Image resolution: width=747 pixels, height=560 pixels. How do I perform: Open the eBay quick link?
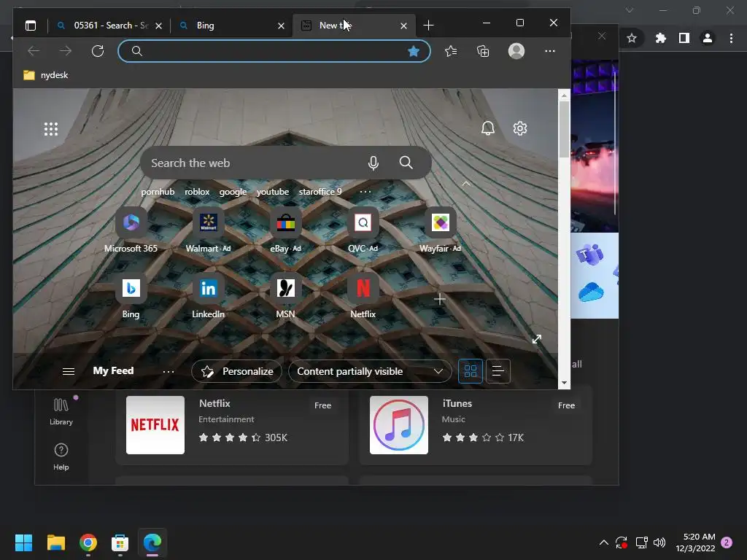(x=285, y=230)
